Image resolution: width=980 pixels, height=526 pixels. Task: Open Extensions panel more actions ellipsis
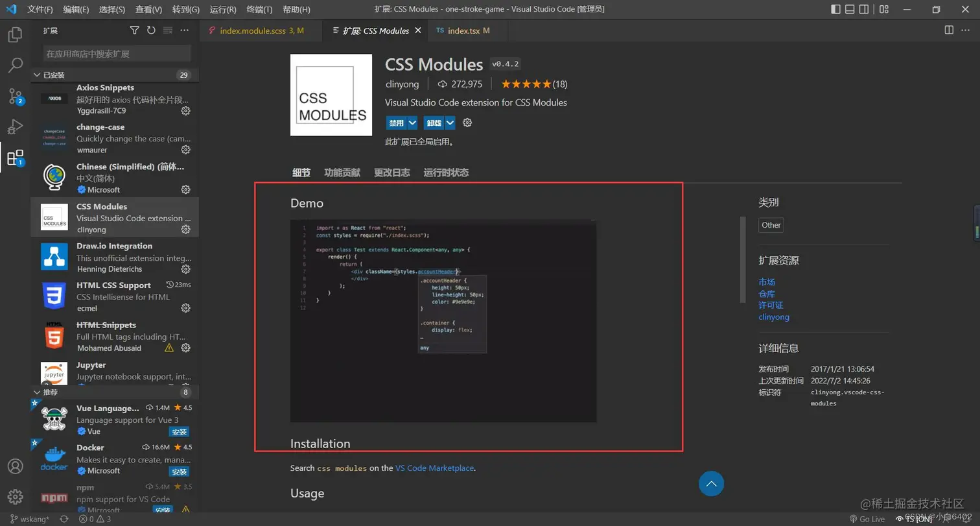185,30
